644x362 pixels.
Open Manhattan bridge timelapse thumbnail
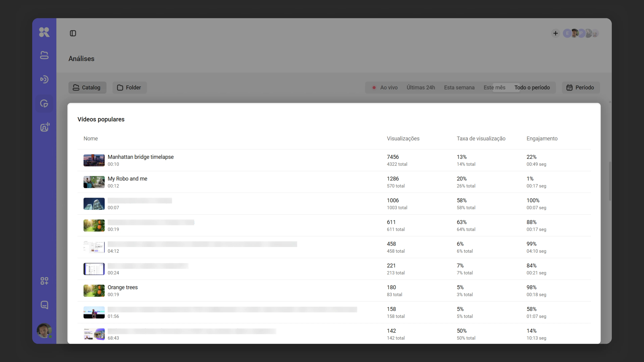[94, 160]
